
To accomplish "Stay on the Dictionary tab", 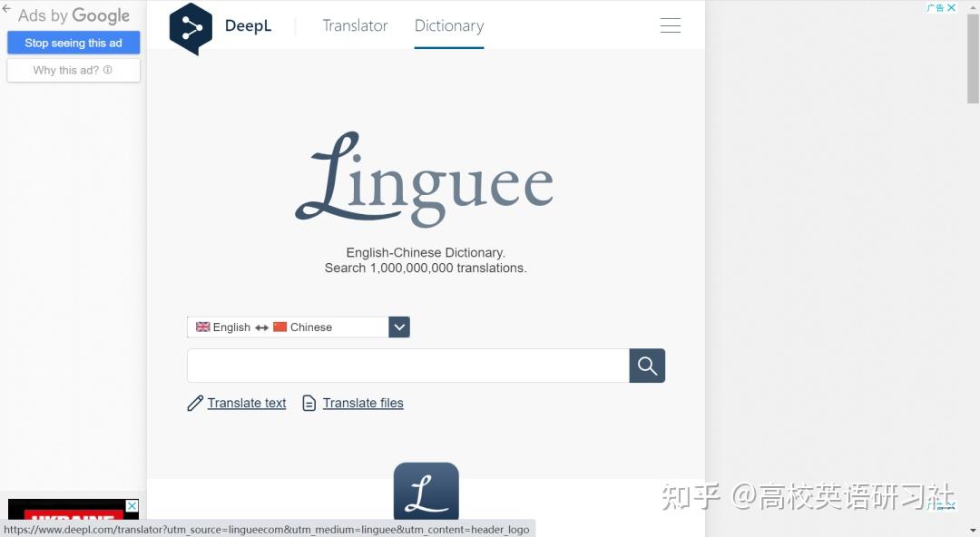I will [x=448, y=25].
